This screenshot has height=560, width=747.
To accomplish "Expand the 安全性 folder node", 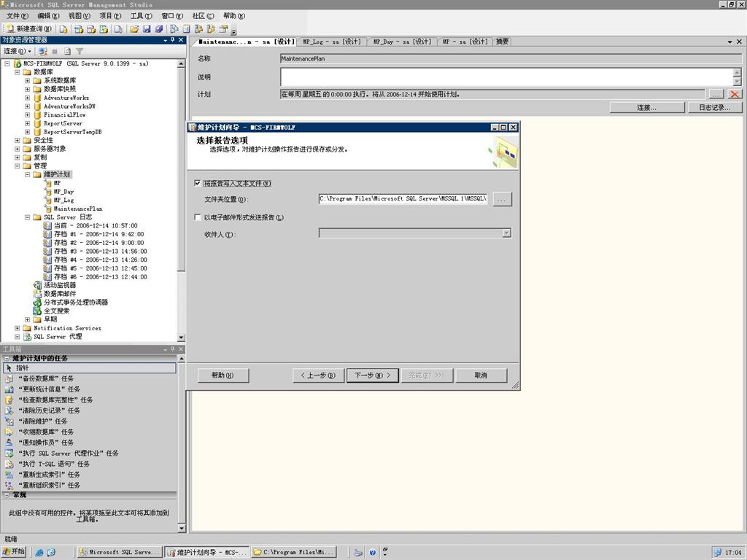I will (18, 141).
